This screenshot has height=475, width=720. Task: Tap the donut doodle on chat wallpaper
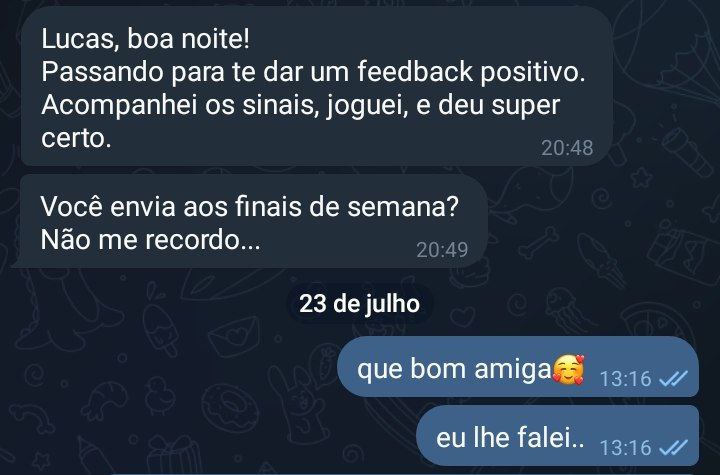(228, 406)
